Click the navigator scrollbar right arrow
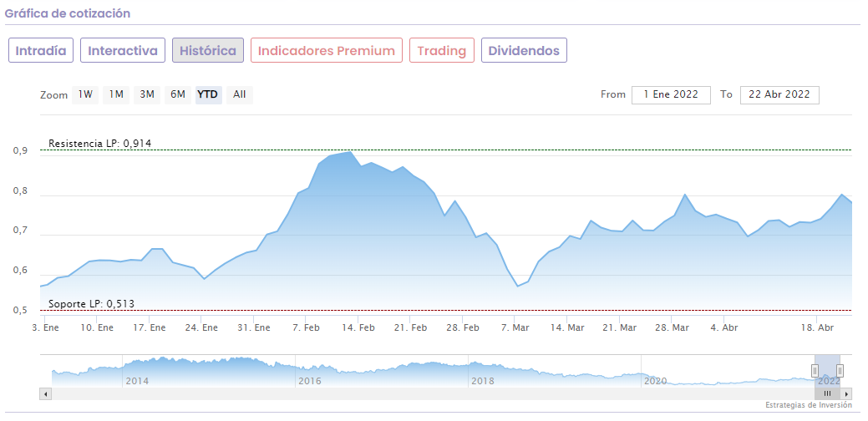868x421 pixels. coord(846,393)
